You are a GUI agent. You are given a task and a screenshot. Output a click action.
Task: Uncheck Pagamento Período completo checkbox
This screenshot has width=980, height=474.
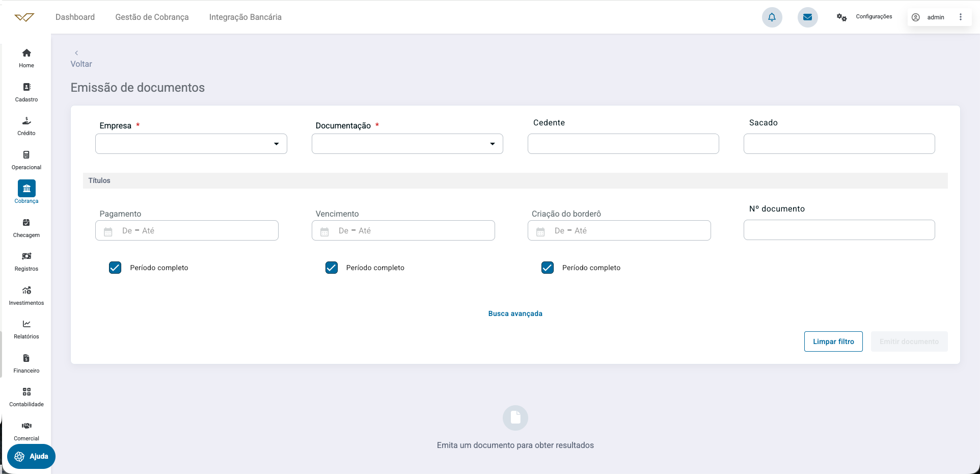(x=115, y=268)
